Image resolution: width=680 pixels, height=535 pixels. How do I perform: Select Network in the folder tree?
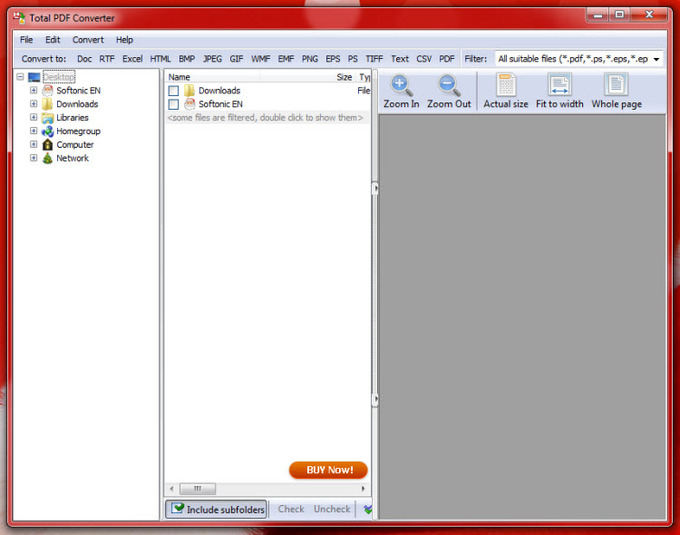point(72,158)
